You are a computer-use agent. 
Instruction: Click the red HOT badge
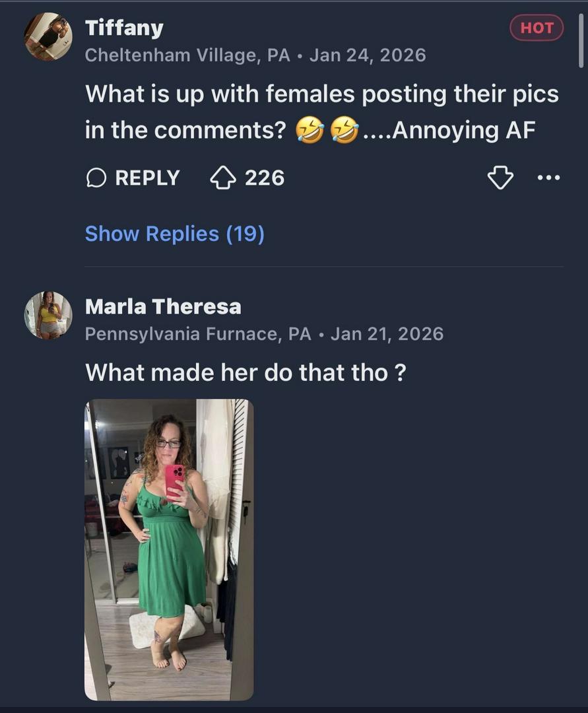(x=537, y=28)
